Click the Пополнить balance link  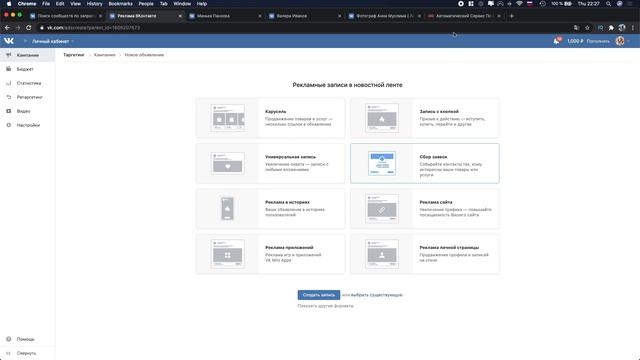click(598, 41)
